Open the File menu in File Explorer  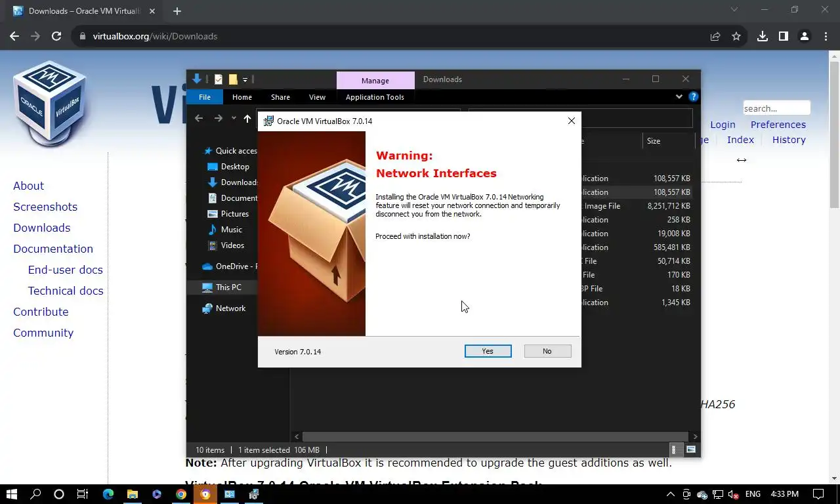coord(205,97)
